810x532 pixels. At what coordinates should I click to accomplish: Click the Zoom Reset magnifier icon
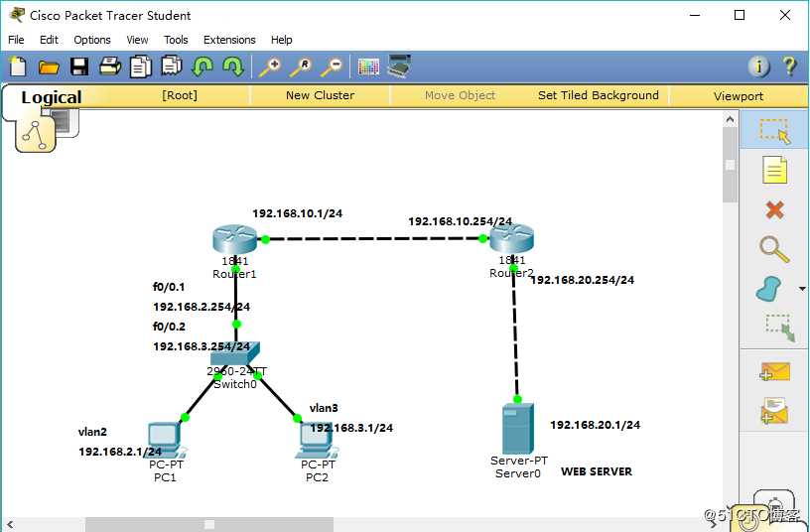click(301, 66)
